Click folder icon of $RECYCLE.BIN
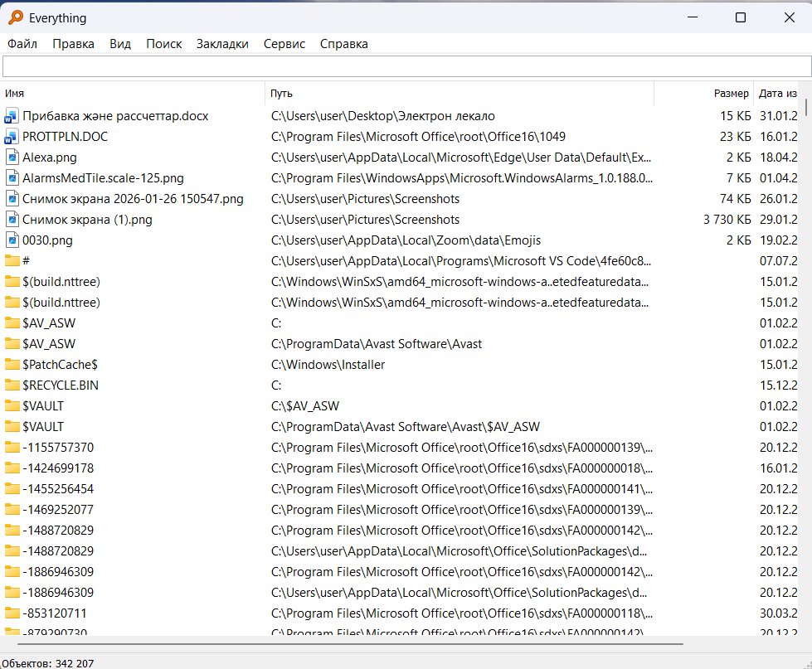 click(12, 385)
